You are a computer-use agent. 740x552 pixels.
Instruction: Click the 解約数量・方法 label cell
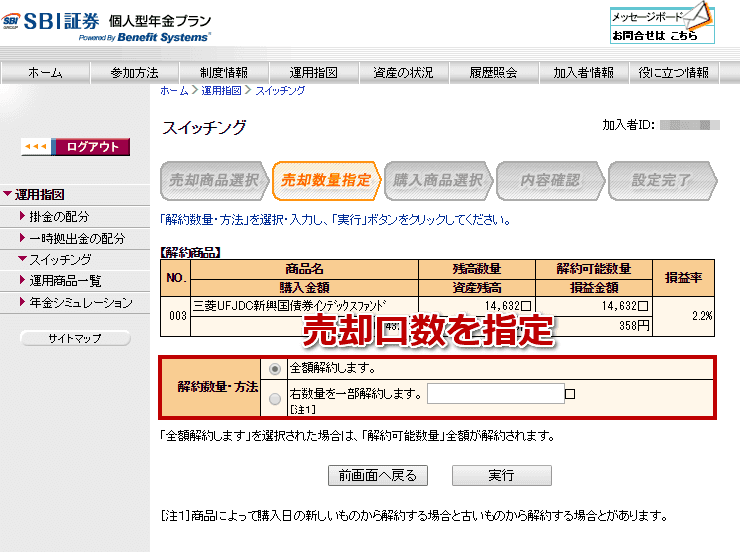(x=211, y=388)
